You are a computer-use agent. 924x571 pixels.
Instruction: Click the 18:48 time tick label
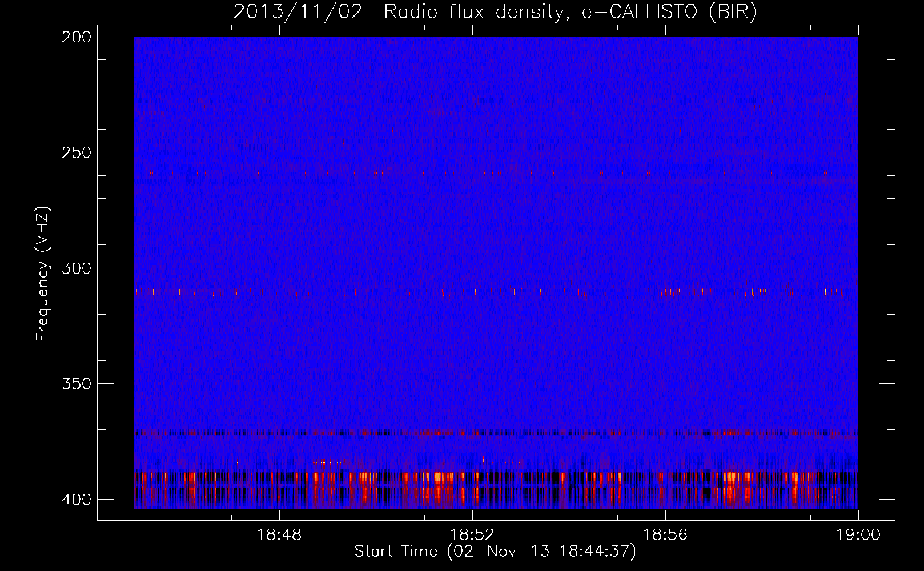pos(279,535)
